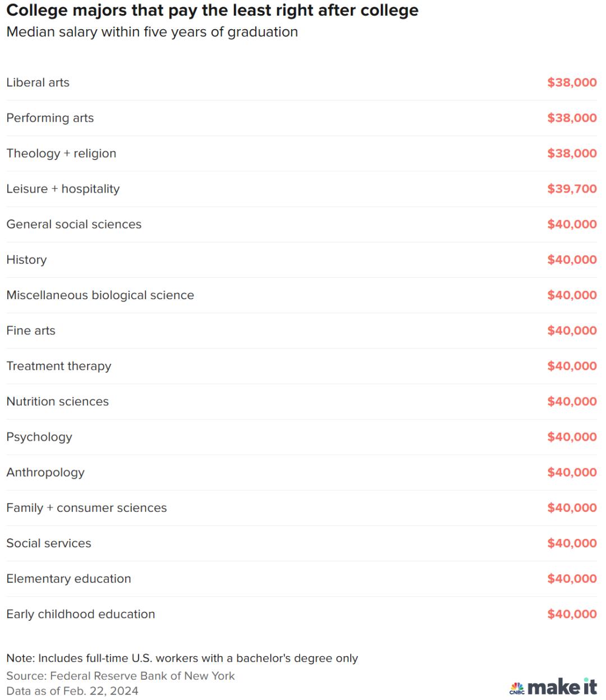Viewport: 606px width, 700px height.
Task: Click the make it brand logo
Action: click(x=562, y=687)
